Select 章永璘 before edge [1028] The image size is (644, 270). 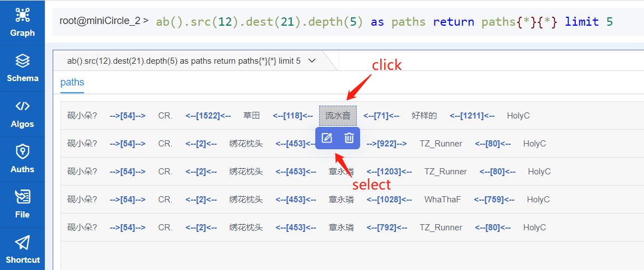[341, 199]
